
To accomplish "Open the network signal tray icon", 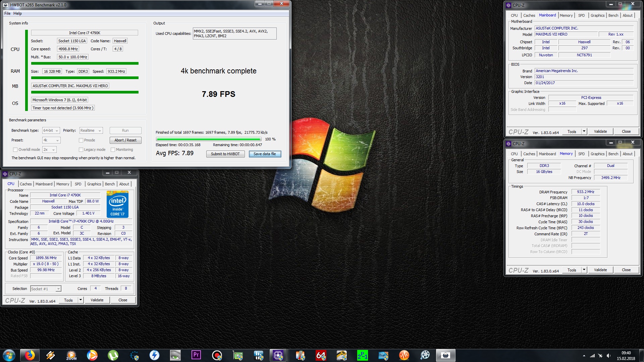I will click(592, 356).
